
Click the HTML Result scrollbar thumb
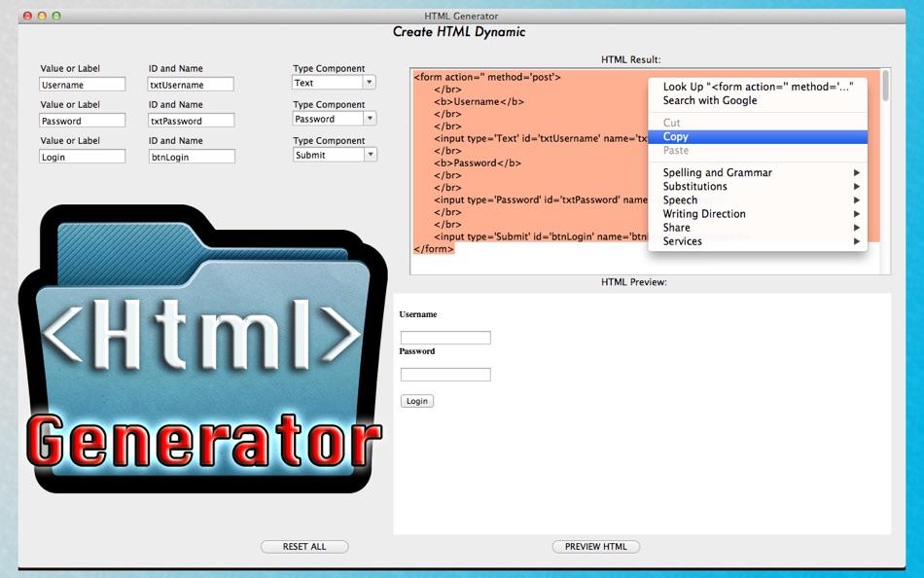(885, 86)
